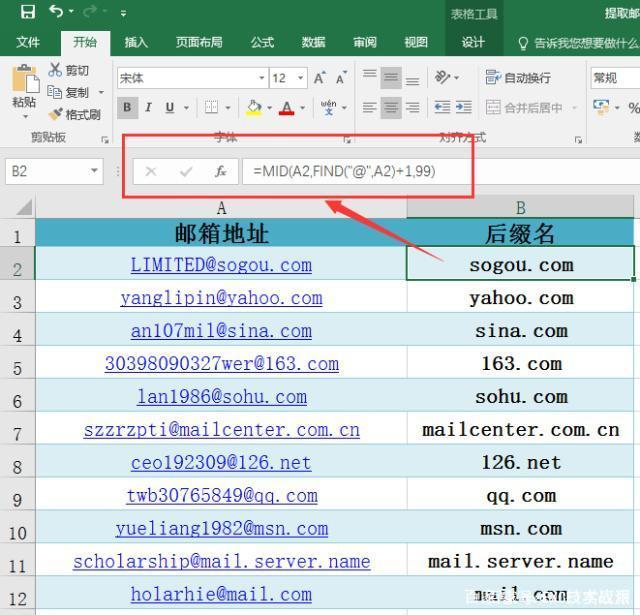Open the 宋体 font name dropdown
Viewport: 640px width, 615px height.
click(262, 78)
